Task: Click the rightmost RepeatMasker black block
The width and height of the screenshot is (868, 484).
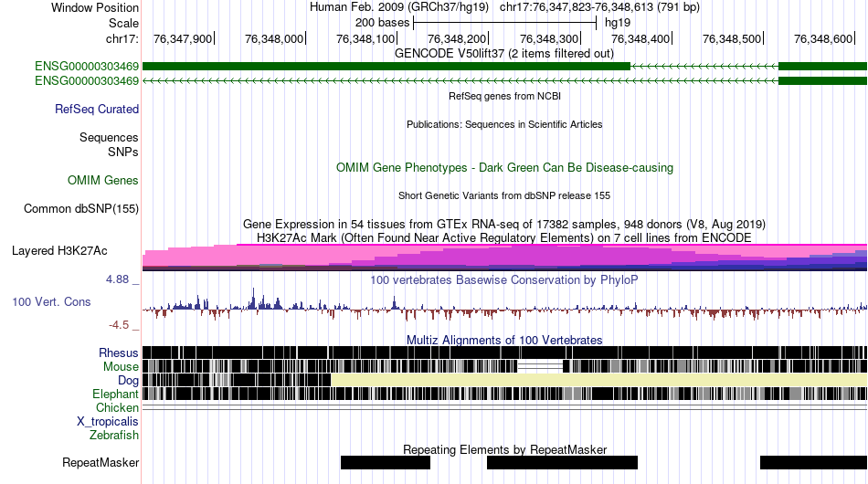Action: 814,462
